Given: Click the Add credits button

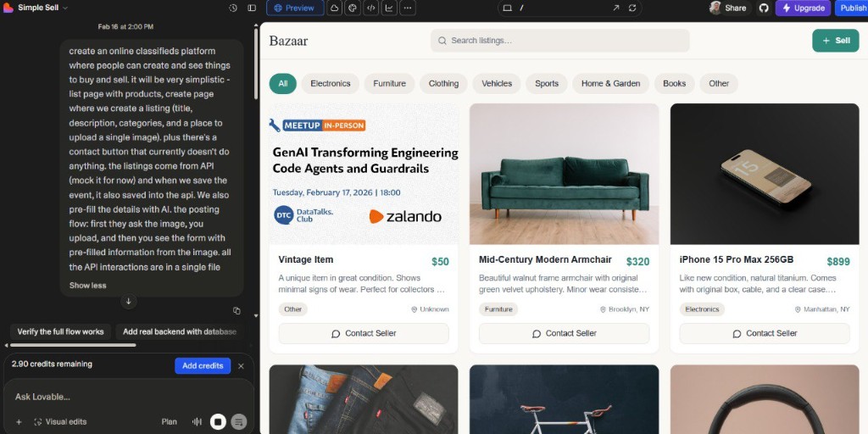Looking at the screenshot, I should point(203,366).
